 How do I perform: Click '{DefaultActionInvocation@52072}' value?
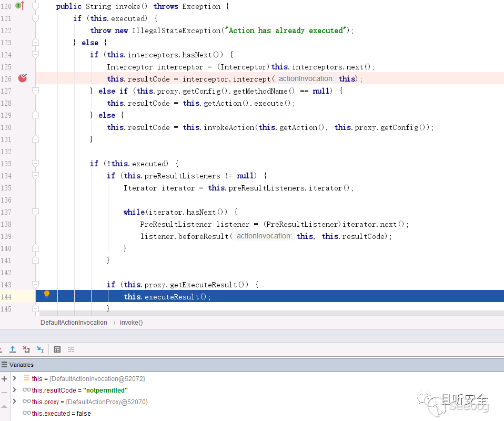click(97, 378)
